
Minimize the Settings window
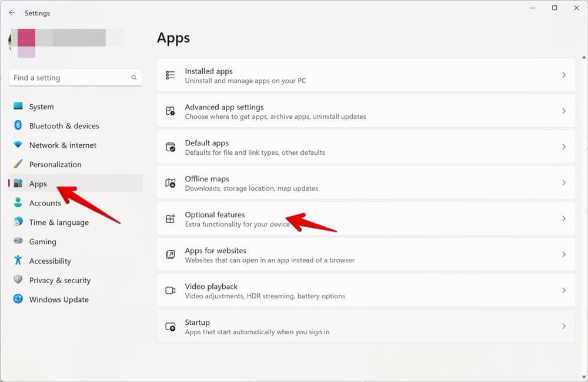(533, 8)
